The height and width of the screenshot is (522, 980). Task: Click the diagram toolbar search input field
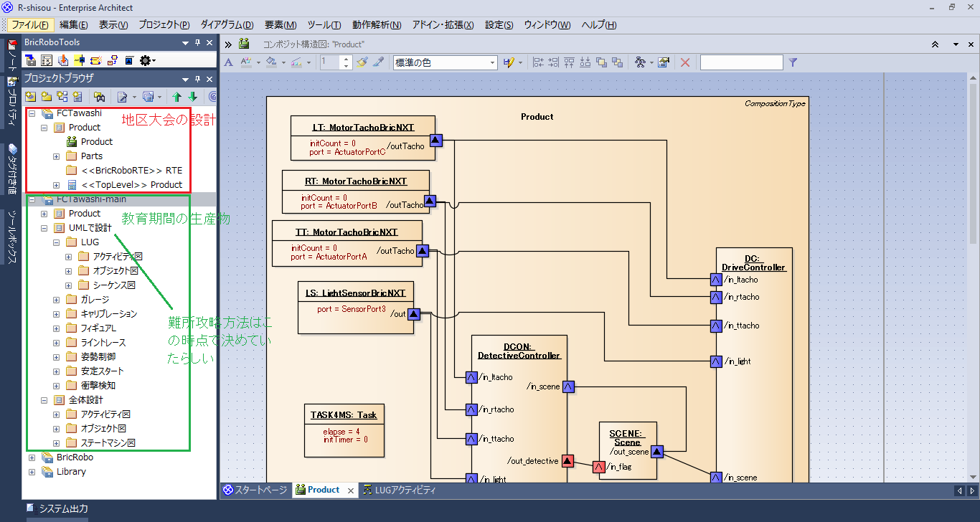click(741, 62)
